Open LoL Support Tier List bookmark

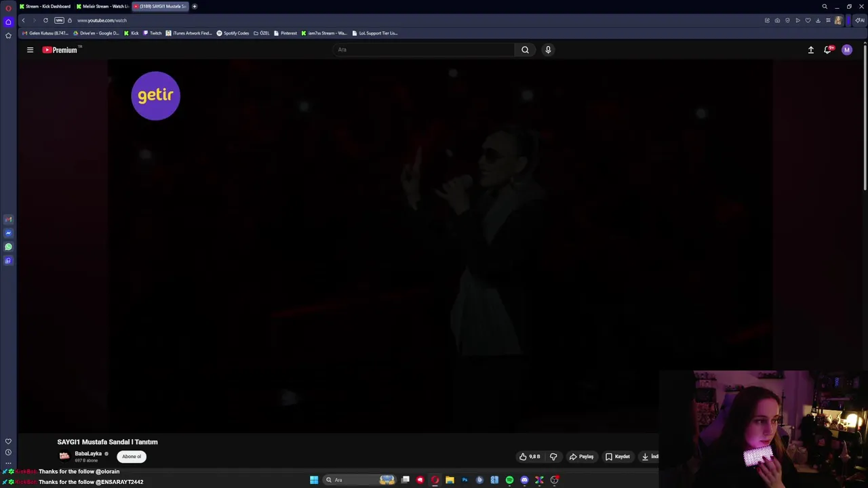[375, 33]
